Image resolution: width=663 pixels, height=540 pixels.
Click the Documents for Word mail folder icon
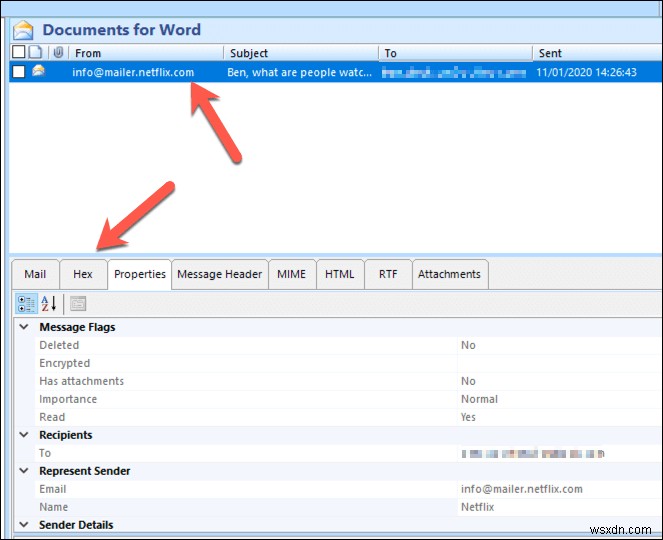23,29
